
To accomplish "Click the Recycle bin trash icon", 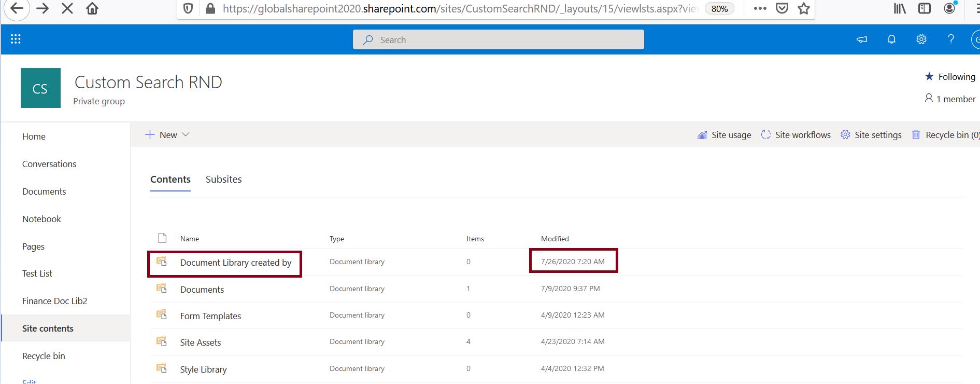I will coord(916,134).
